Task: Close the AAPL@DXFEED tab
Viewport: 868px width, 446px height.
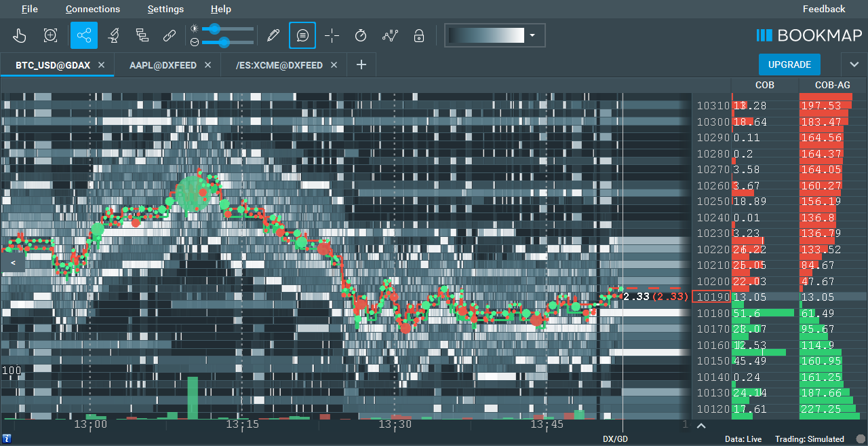Action: 208,65
